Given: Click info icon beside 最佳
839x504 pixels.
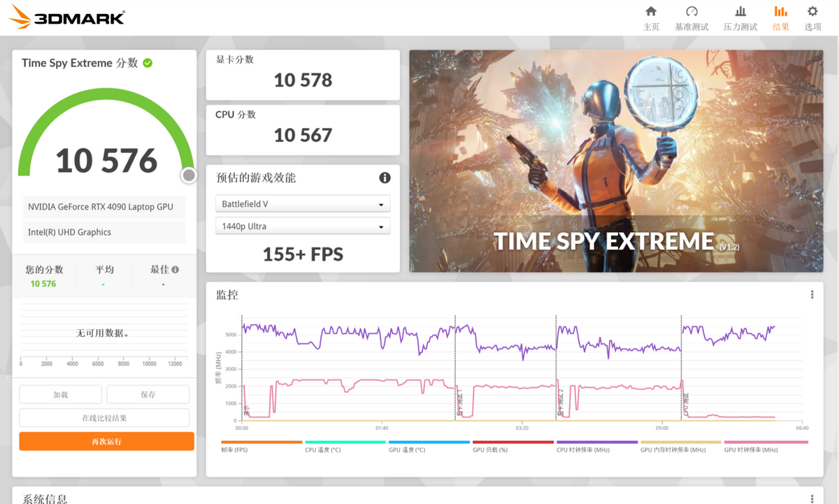Looking at the screenshot, I should click(x=175, y=269).
